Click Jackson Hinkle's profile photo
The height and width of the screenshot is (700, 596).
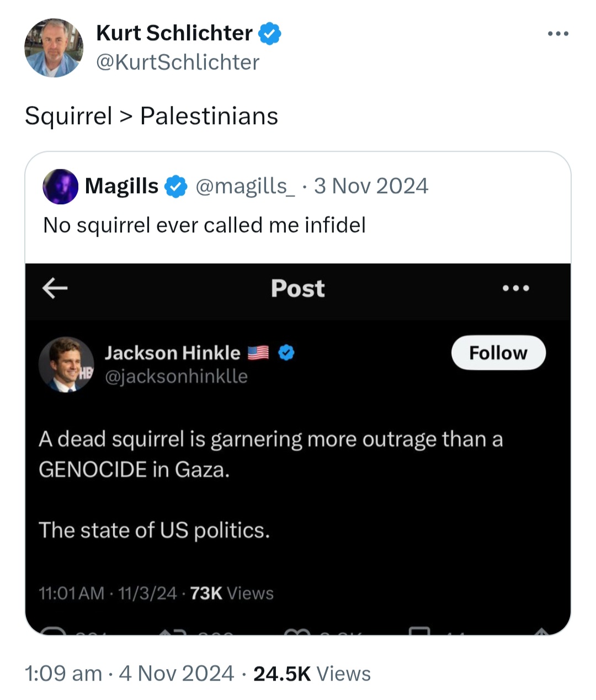[66, 364]
